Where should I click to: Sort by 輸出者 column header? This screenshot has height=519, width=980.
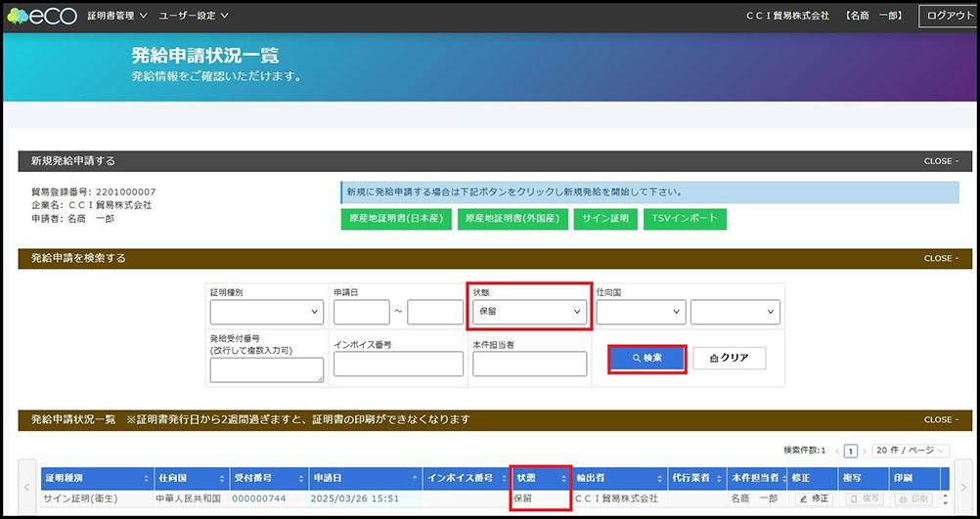pyautogui.click(x=619, y=478)
